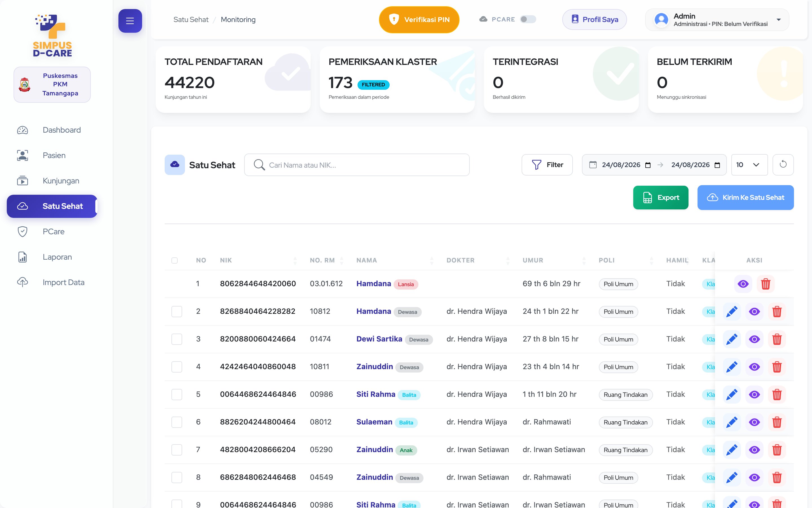View row 3 Dewi Sartika details
The image size is (812, 508).
(754, 339)
